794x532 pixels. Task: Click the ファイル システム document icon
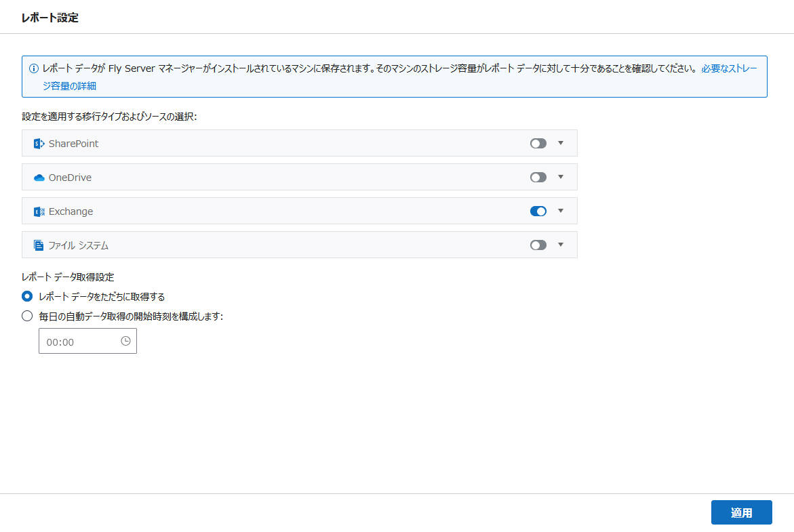[x=39, y=245]
